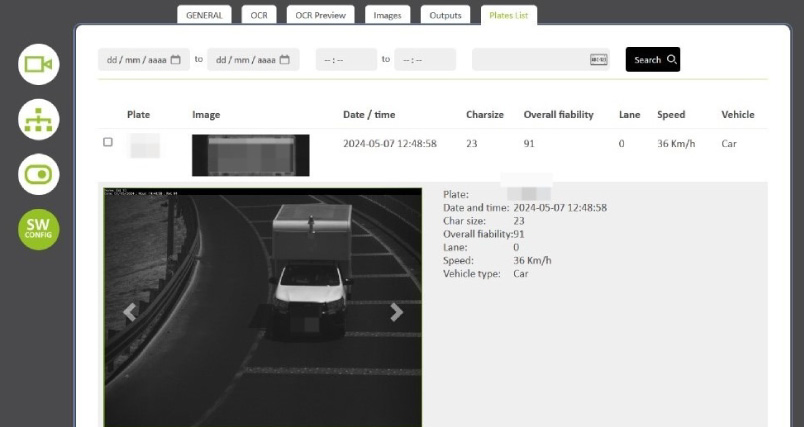Click the start time input field
The width and height of the screenshot is (804, 427).
pyautogui.click(x=346, y=60)
